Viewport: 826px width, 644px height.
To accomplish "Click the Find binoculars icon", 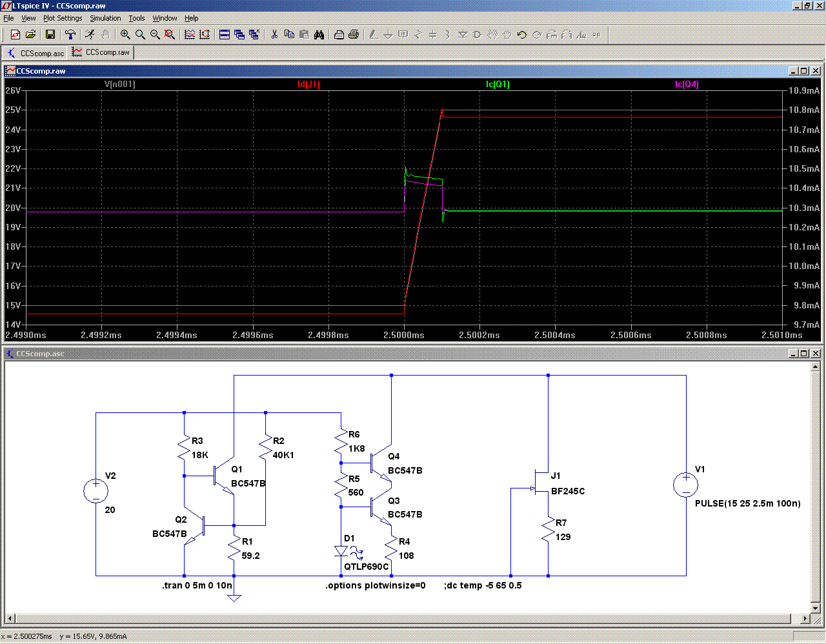I will click(x=319, y=34).
